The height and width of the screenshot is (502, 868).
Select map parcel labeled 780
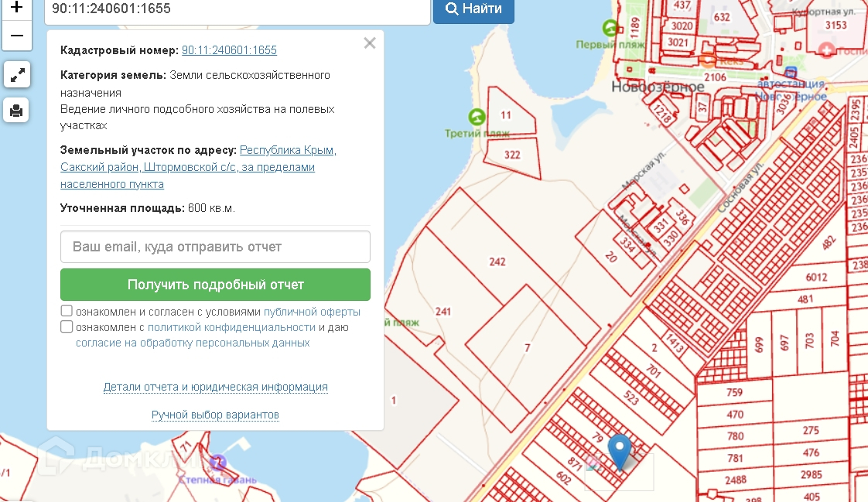coord(735,436)
